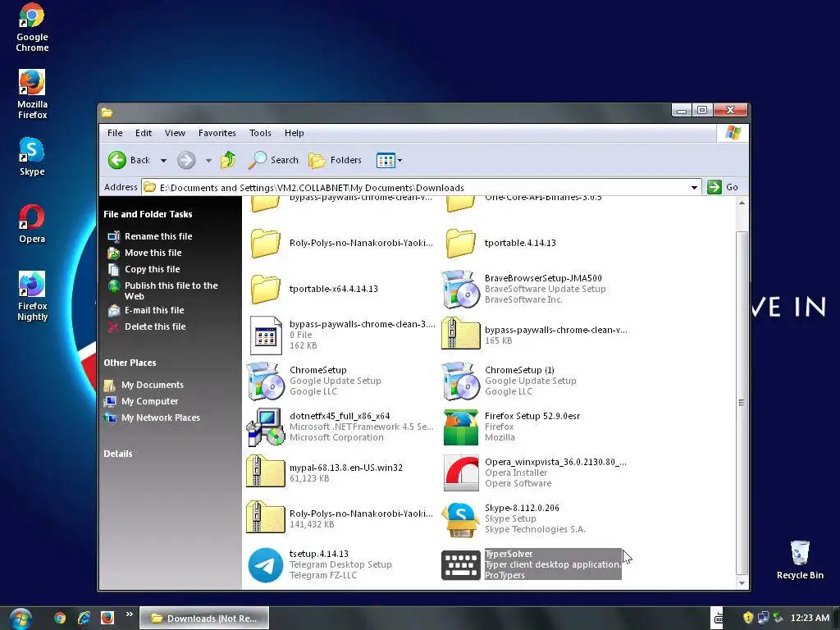Image resolution: width=840 pixels, height=630 pixels.
Task: Open the View menu
Action: tap(175, 133)
